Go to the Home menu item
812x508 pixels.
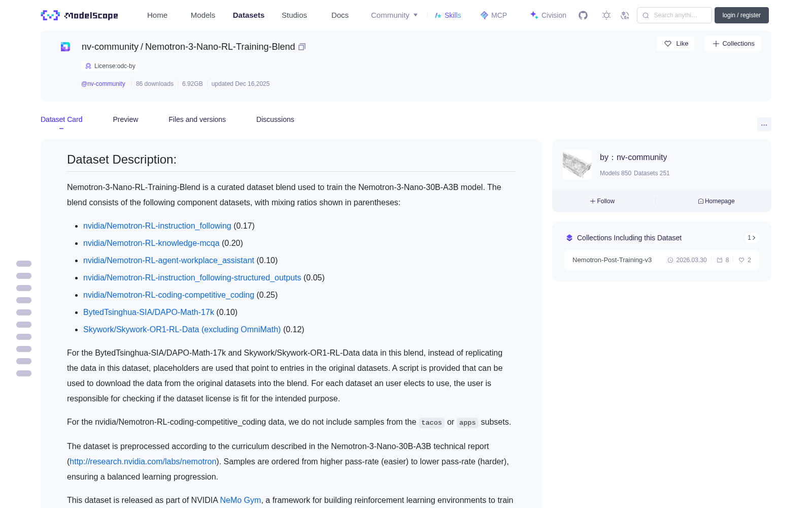(157, 15)
